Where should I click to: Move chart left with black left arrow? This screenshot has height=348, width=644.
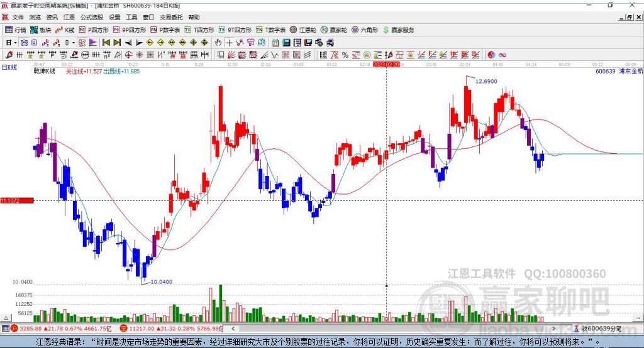128,43
